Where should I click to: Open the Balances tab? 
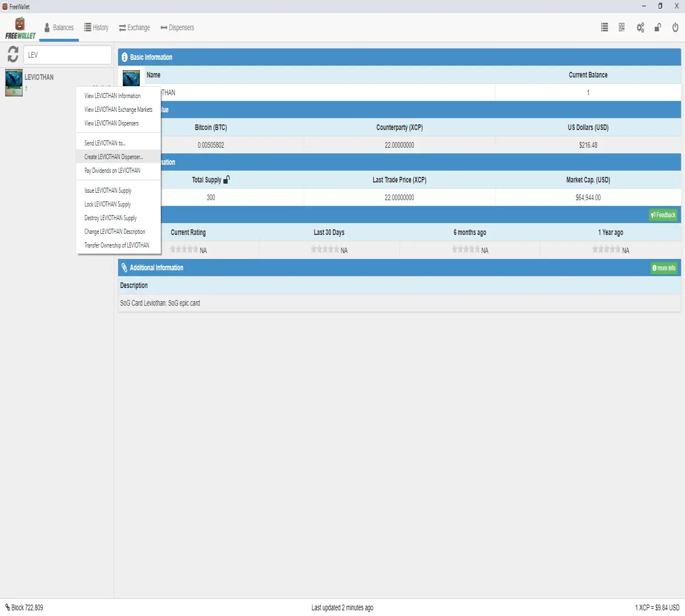59,27
